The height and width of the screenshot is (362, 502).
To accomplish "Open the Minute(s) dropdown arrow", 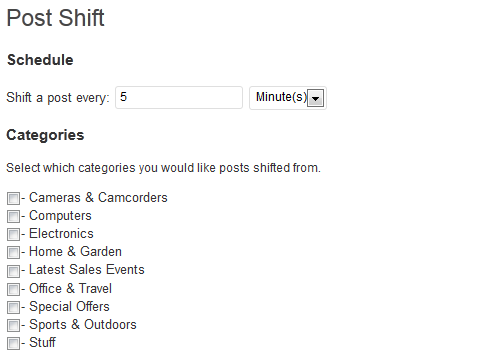I will 315,98.
